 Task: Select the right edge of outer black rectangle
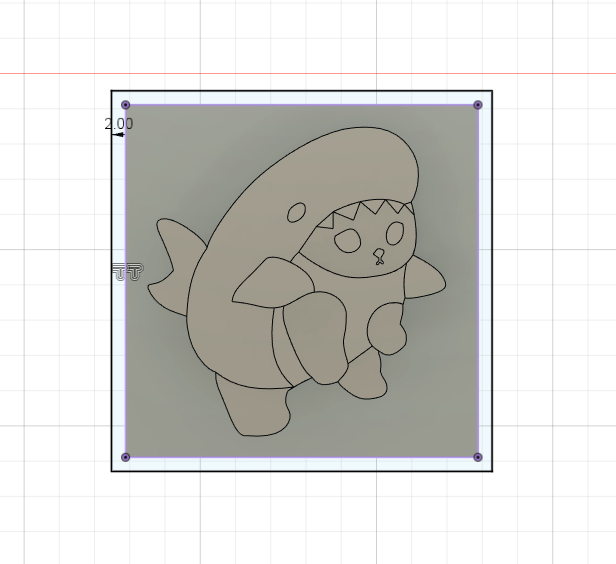click(x=492, y=281)
